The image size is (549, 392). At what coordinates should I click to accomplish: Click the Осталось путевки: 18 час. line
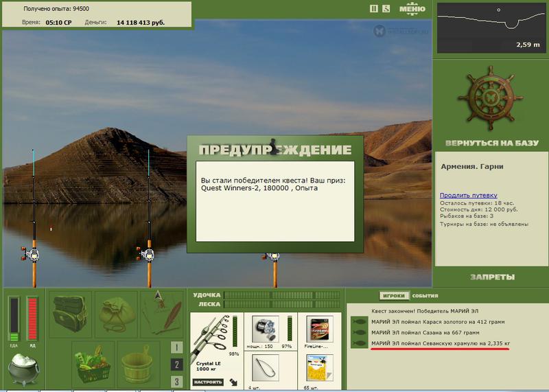[477, 203]
